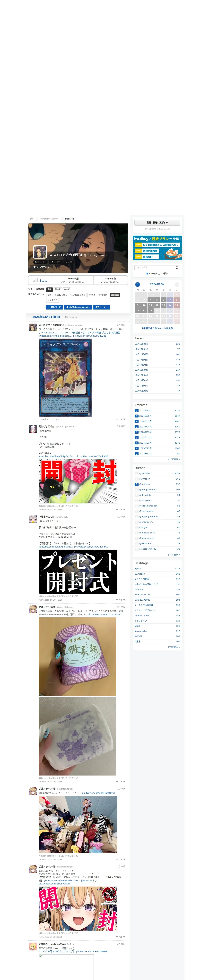Enable the RTのみ filter
The width and height of the screenshot is (210, 980).
(x=92, y=295)
